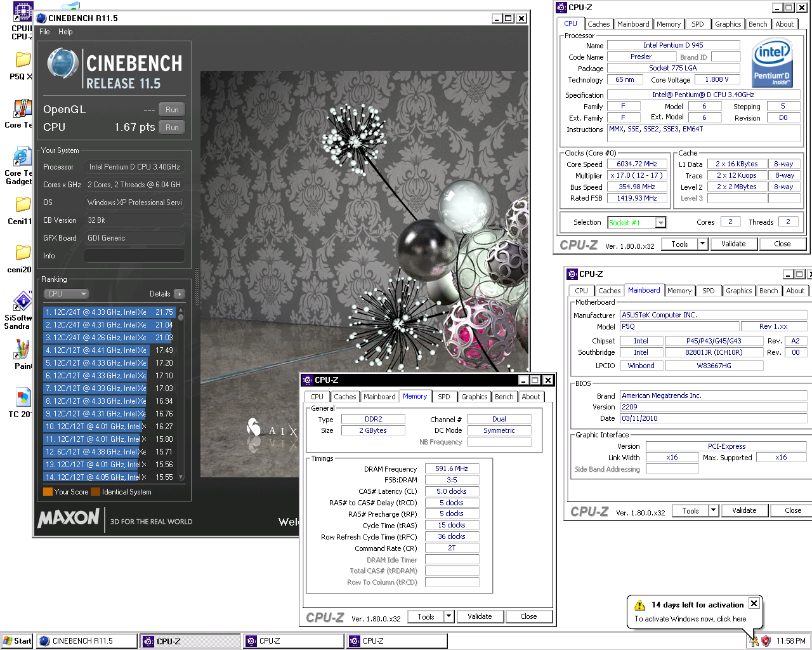Click Tools button in CPU-Z CPU window
Viewport: 812px width, 650px height.
(x=679, y=244)
